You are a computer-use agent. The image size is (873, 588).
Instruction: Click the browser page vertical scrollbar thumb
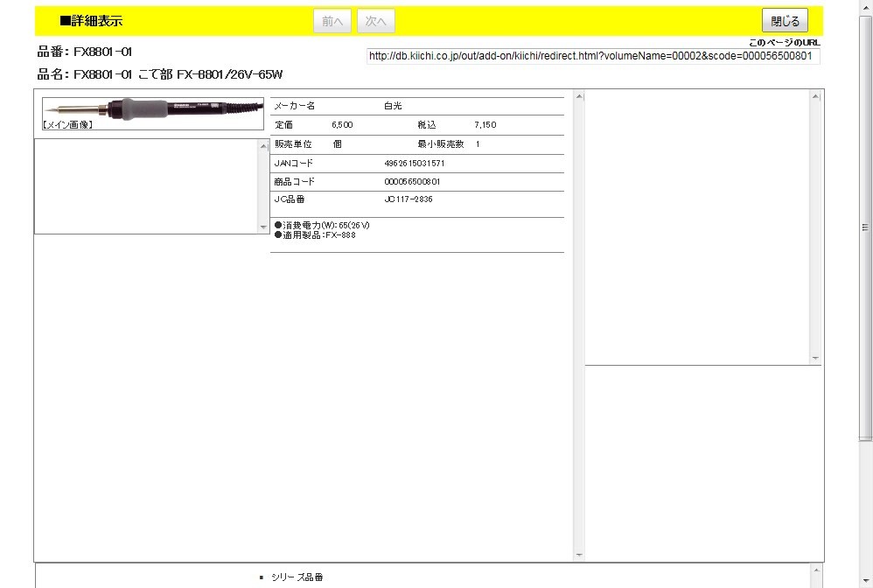(865, 228)
